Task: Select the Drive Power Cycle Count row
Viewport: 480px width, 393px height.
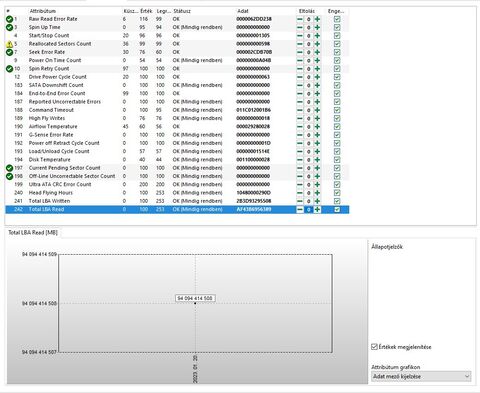Action: tap(177, 77)
